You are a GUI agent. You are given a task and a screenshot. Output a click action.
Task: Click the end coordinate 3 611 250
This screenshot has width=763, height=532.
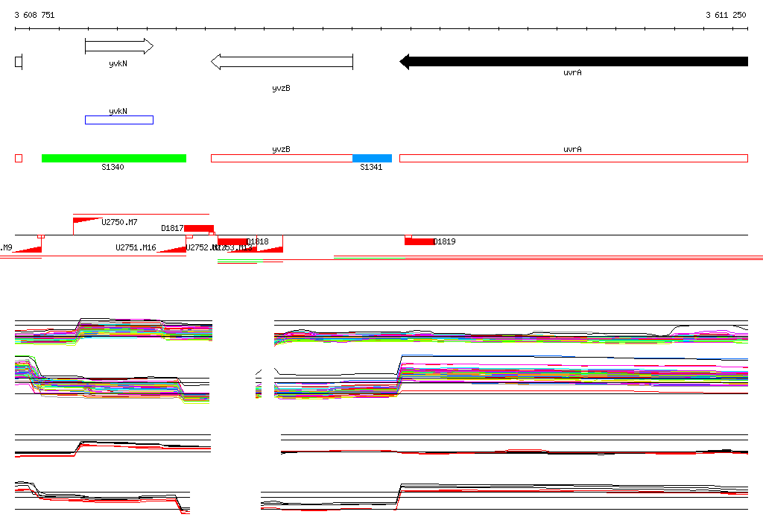pos(726,15)
